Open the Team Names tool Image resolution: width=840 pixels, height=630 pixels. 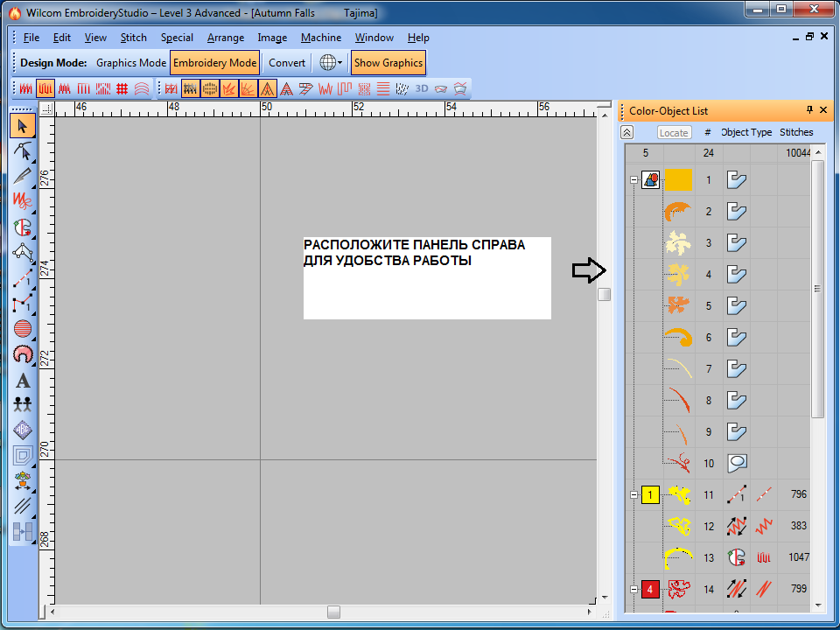click(22, 404)
